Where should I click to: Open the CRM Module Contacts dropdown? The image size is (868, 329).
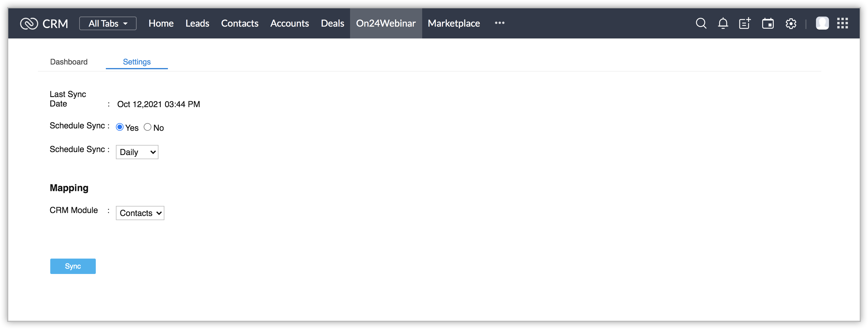[140, 213]
